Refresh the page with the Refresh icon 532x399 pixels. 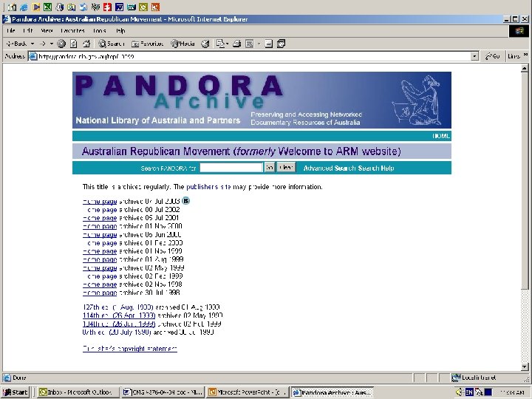pyautogui.click(x=74, y=44)
